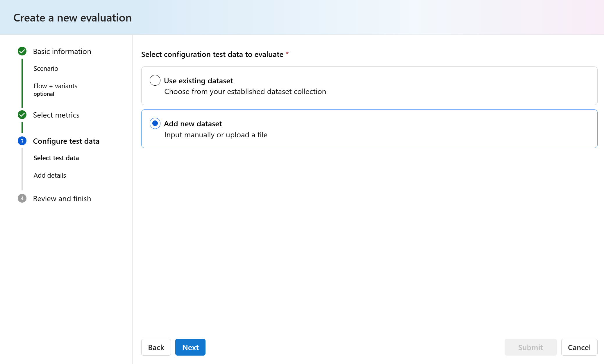Screen dimensions: 604x364
Task: Click the step 3 blue circle icon
Action: coord(22,141)
